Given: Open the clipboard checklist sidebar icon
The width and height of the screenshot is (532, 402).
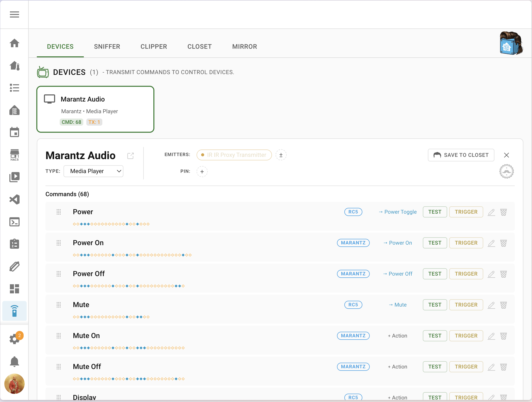Looking at the screenshot, I should (x=14, y=244).
